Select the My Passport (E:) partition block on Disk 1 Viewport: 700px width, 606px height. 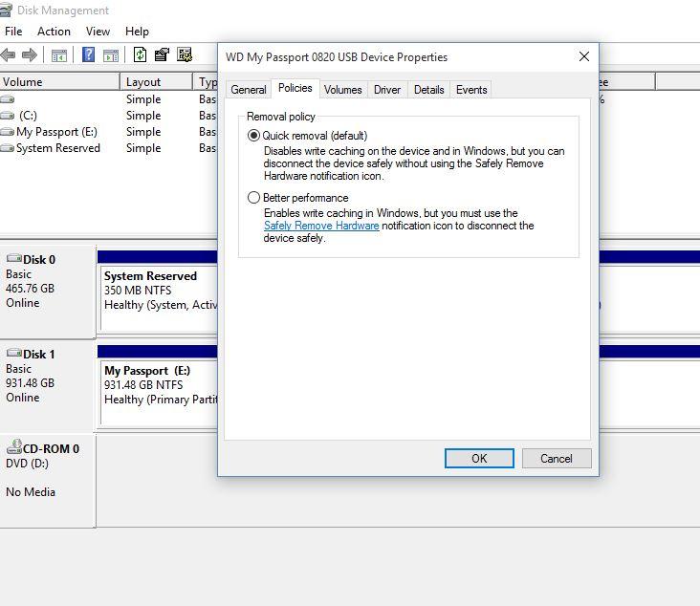coord(159,393)
